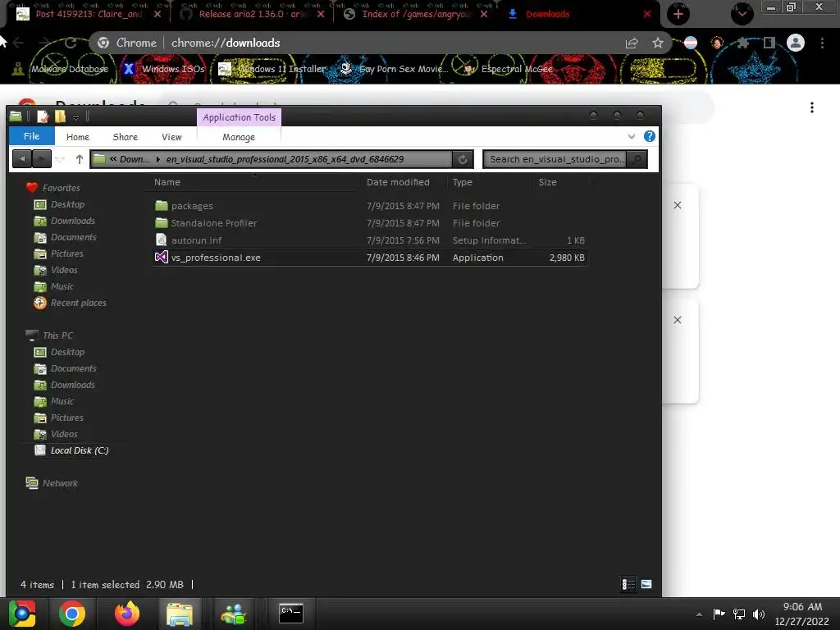Open Explorer quick access toolbar customize dropdown
840x630 pixels.
point(76,116)
